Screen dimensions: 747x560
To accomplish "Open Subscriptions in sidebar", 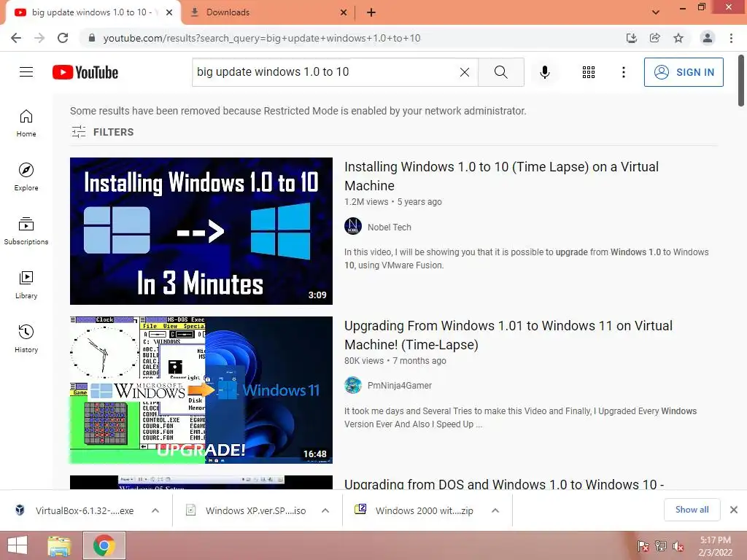I will (x=26, y=231).
